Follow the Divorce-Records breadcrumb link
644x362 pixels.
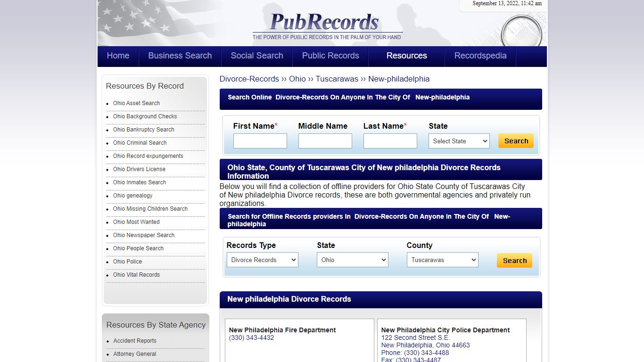(249, 79)
